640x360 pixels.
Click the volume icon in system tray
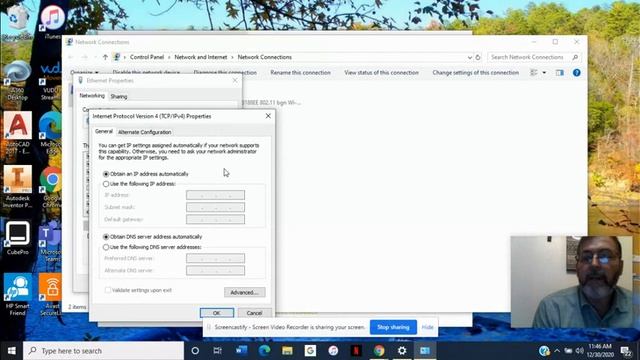pyautogui.click(x=579, y=351)
